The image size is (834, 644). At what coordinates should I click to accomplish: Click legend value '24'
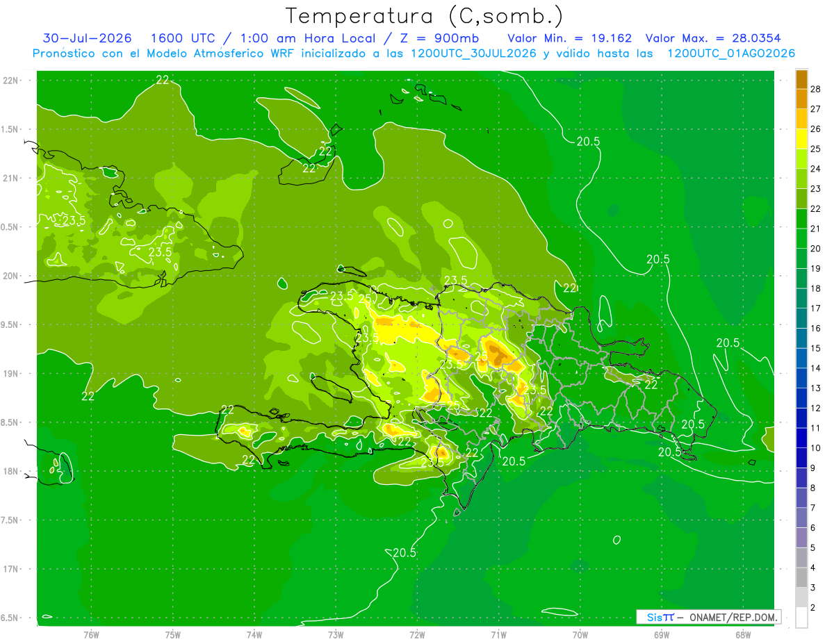[x=816, y=169]
